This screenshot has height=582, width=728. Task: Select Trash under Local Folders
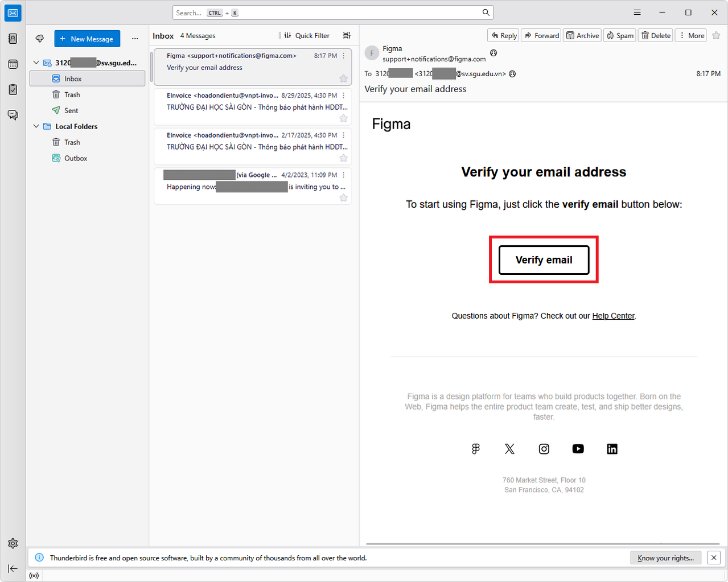click(87, 142)
